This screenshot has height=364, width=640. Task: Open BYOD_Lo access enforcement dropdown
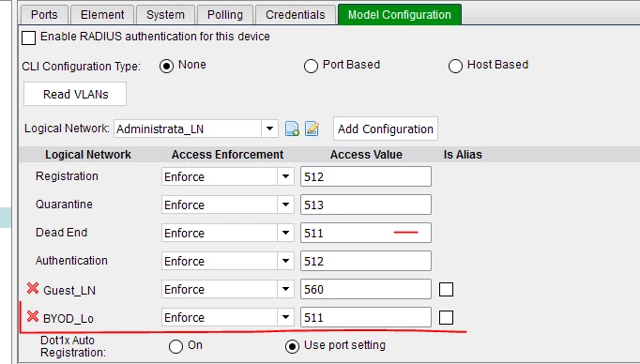285,317
